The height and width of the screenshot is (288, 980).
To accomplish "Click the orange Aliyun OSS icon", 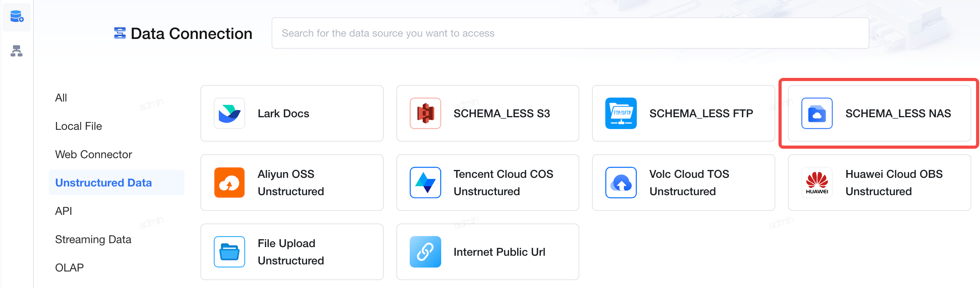I will pyautogui.click(x=229, y=183).
